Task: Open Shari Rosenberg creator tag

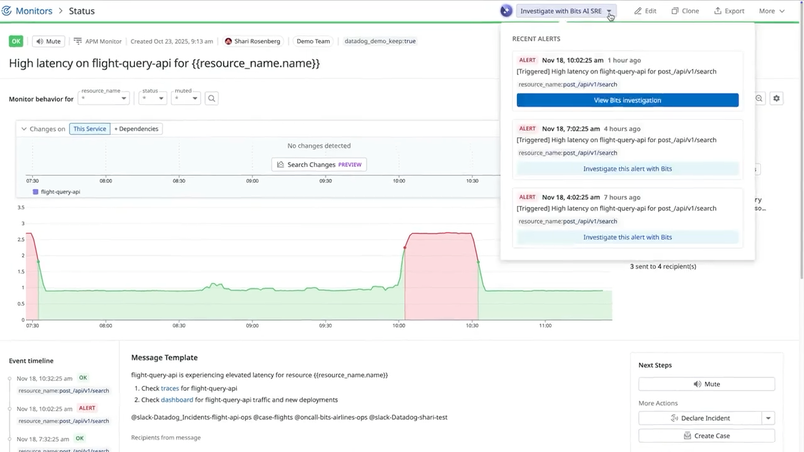Action: (x=252, y=41)
